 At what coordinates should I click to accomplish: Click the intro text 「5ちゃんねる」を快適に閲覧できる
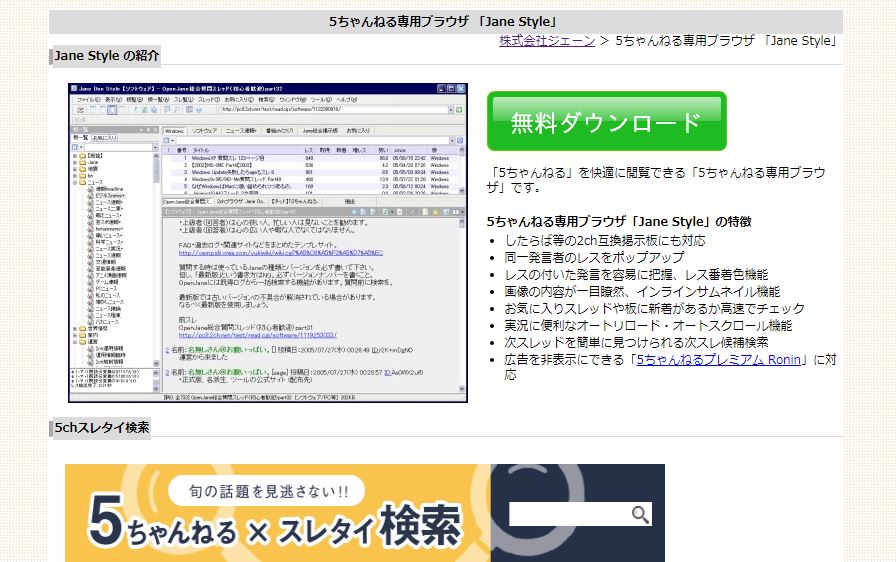(656, 180)
